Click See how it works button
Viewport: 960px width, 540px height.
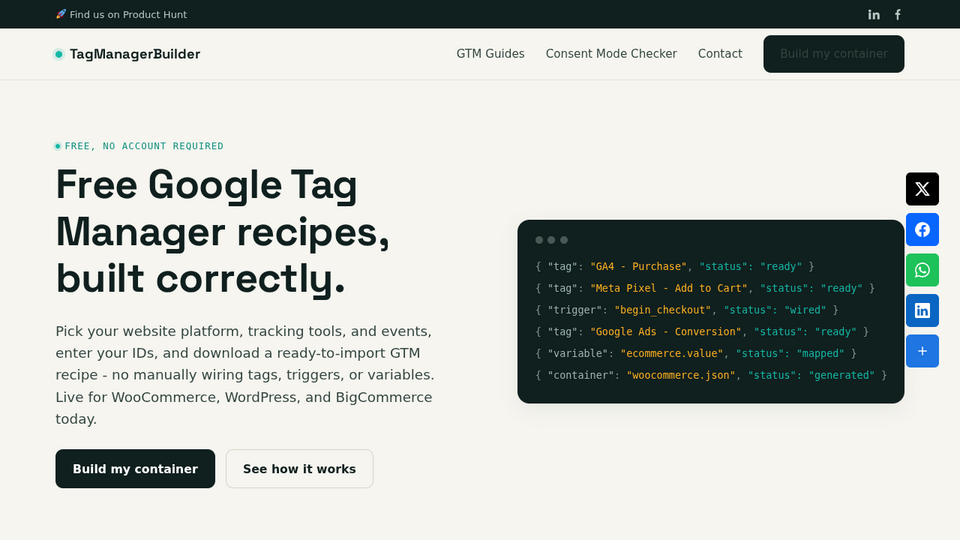[299, 469]
